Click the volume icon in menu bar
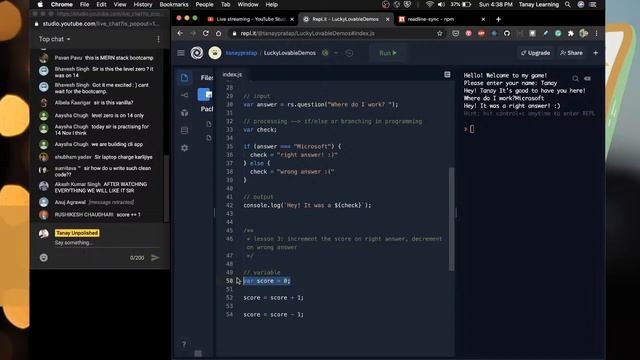Screen dimensions: 640x360 tap(441, 4)
